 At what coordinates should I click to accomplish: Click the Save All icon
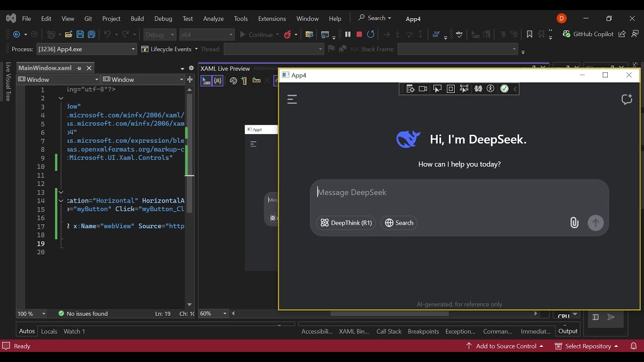[x=92, y=34]
